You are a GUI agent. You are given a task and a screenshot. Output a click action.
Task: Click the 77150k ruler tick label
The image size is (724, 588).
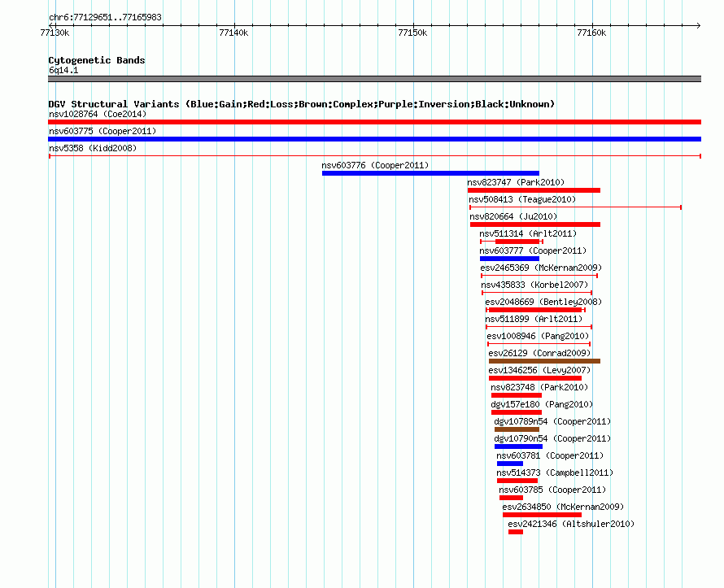pyautogui.click(x=412, y=33)
